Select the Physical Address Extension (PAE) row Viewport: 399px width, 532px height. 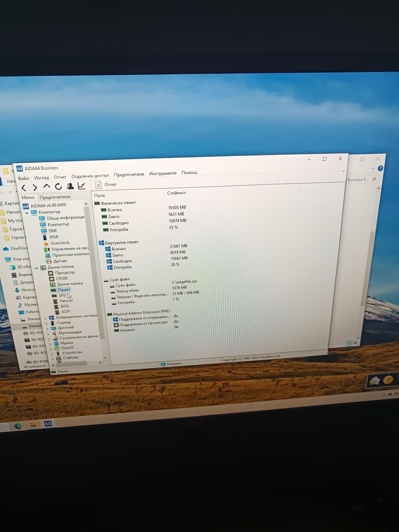pos(138,313)
